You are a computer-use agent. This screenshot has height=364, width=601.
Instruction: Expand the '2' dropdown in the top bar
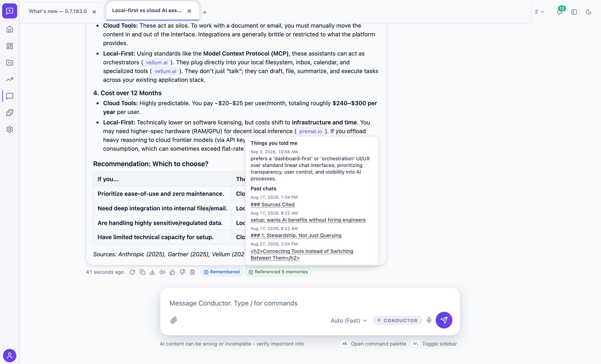coord(540,12)
